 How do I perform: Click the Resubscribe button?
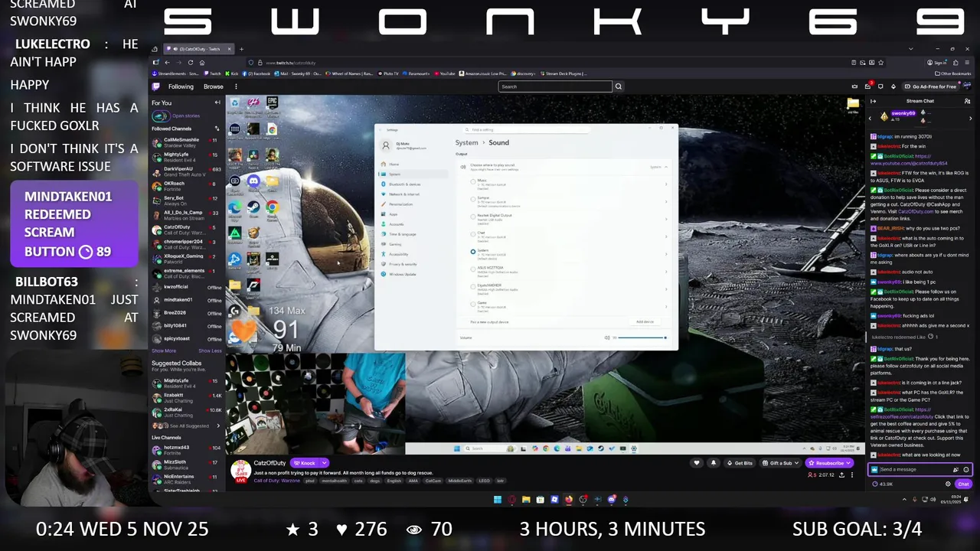(x=829, y=463)
